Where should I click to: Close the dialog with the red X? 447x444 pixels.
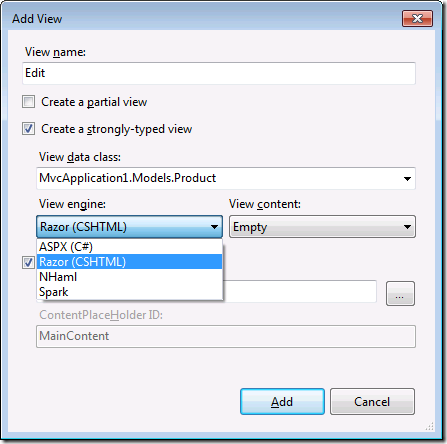pyautogui.click(x=417, y=18)
